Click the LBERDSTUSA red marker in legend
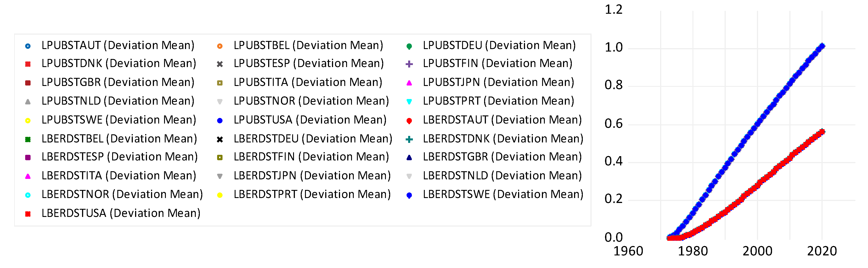Screen dimensions: 868x268 pos(28,214)
